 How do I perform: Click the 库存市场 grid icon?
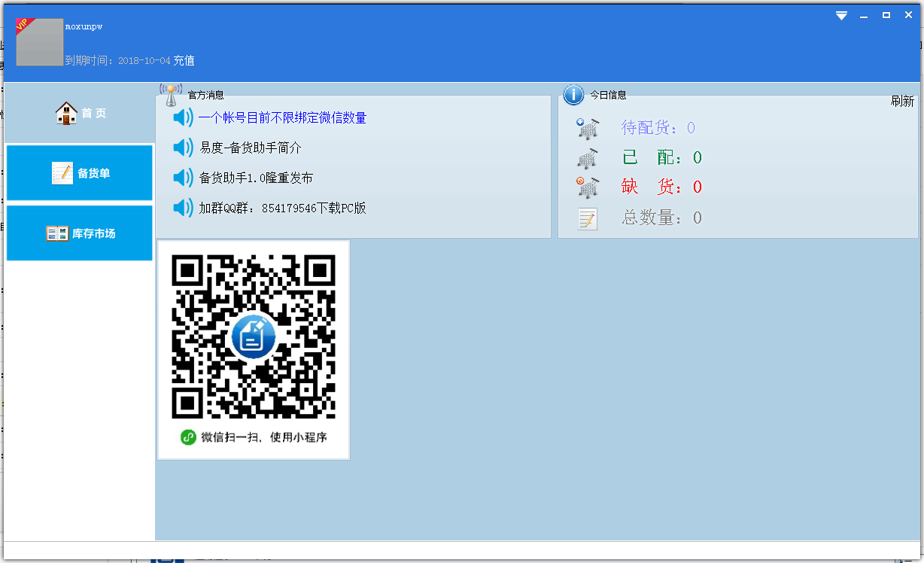pos(56,233)
